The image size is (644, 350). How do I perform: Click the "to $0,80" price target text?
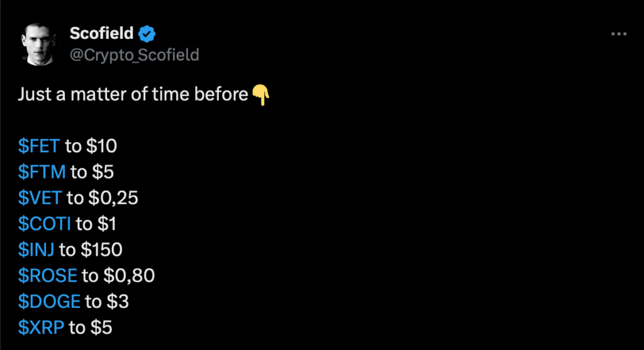click(x=118, y=275)
